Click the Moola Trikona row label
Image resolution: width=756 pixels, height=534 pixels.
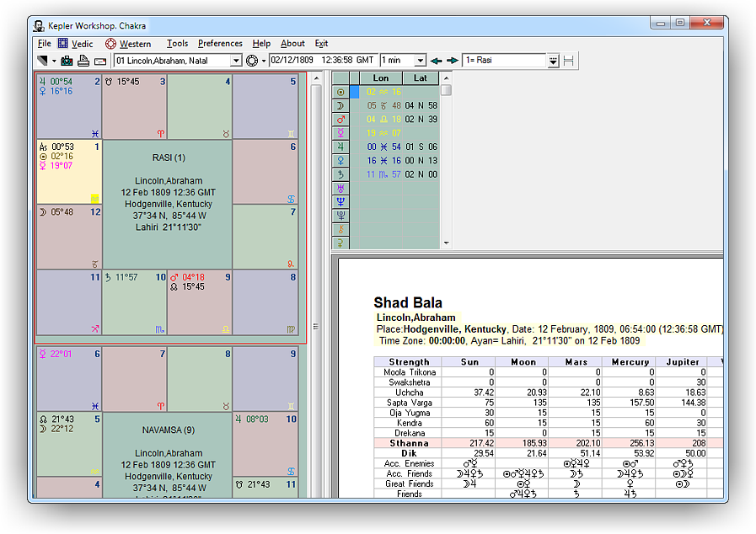click(410, 372)
